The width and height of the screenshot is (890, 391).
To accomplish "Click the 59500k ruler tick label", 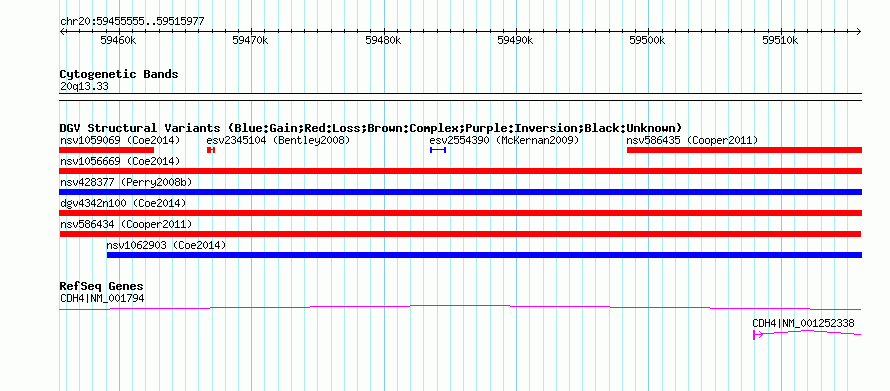I will click(x=648, y=40).
